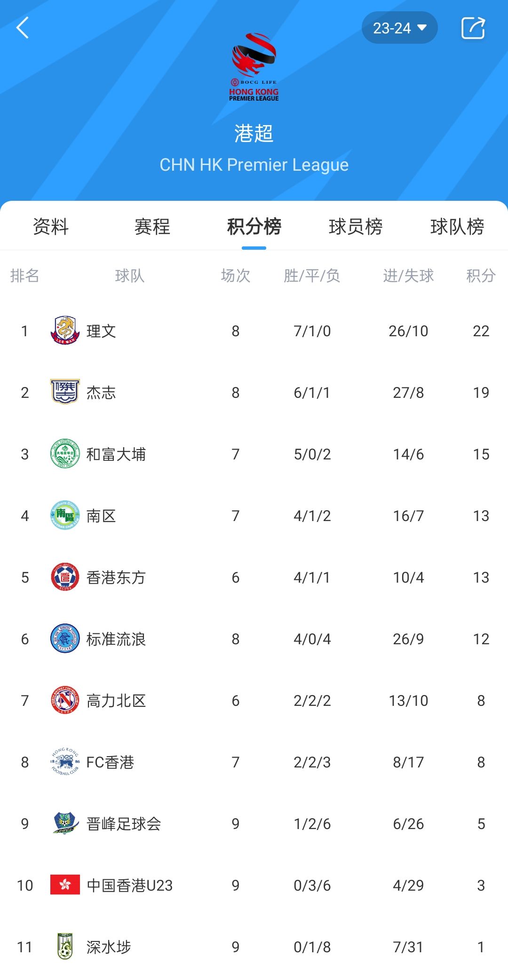508x980 pixels.
Task: Tap the 南区 team crest
Action: click(x=65, y=515)
